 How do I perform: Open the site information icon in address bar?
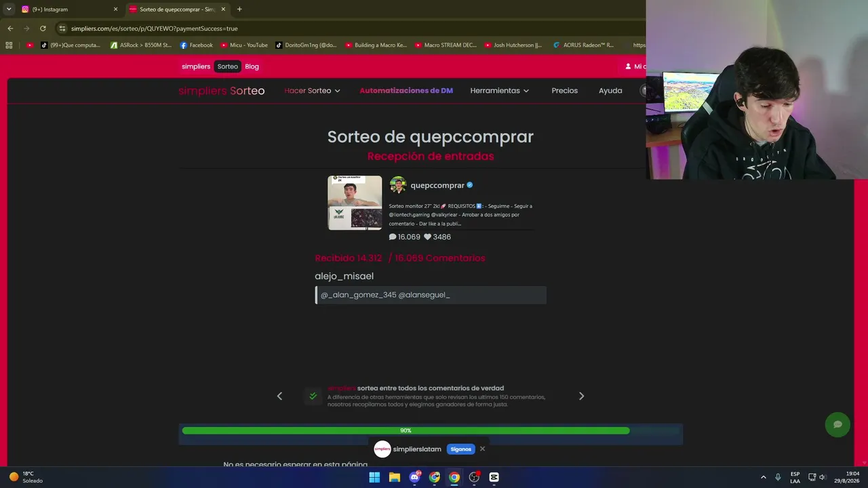click(x=62, y=28)
